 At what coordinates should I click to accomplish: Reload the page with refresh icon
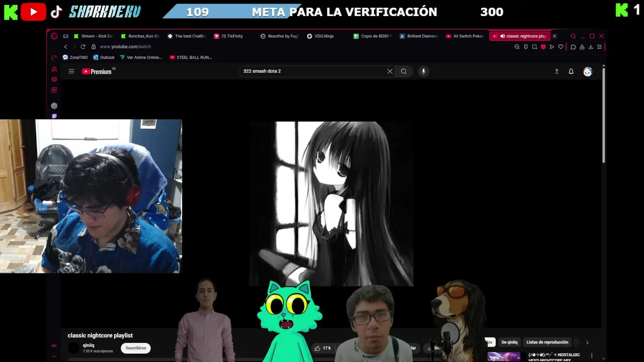click(x=83, y=47)
